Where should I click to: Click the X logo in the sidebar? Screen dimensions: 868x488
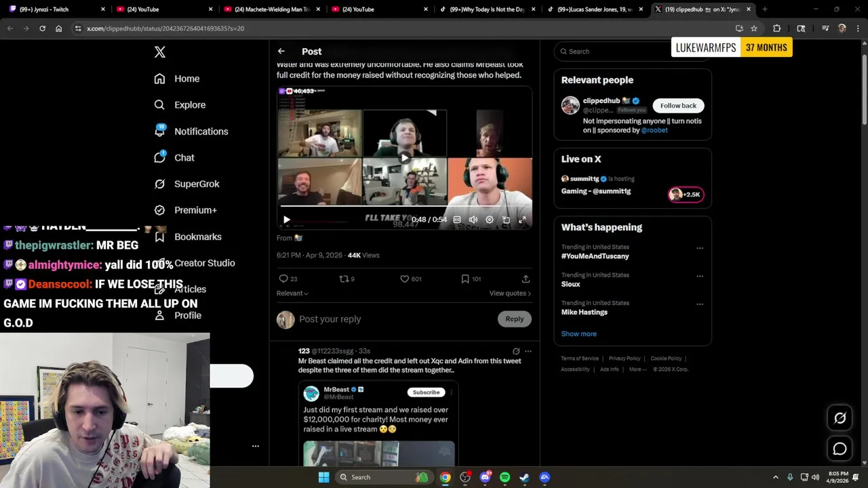tap(159, 52)
